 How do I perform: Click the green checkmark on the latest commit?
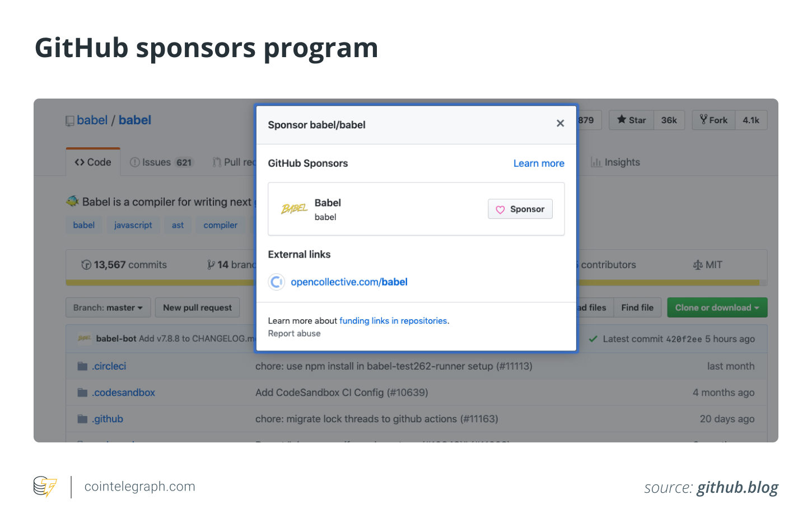[593, 339]
